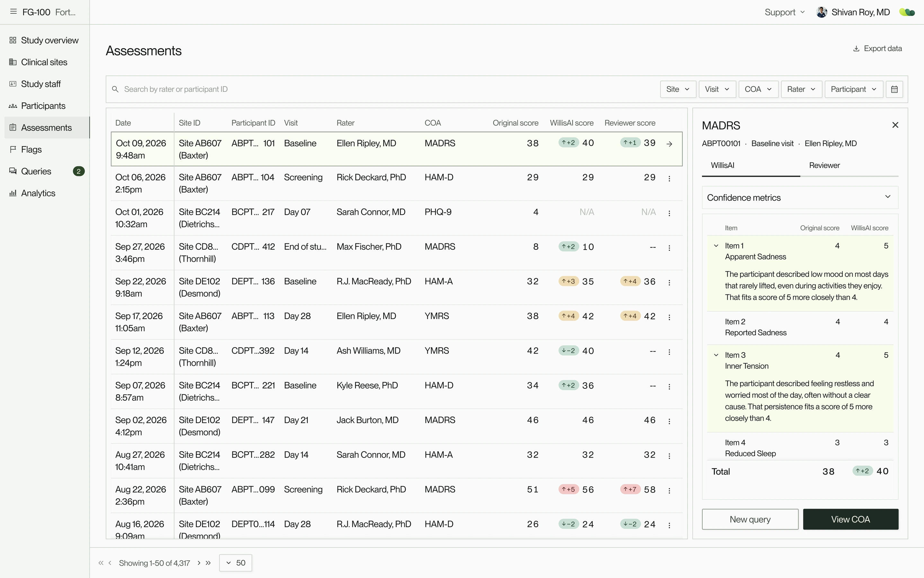Open options menu for Rick Deckard HAM-D row
Screen dimensions: 924x578
coord(669,179)
